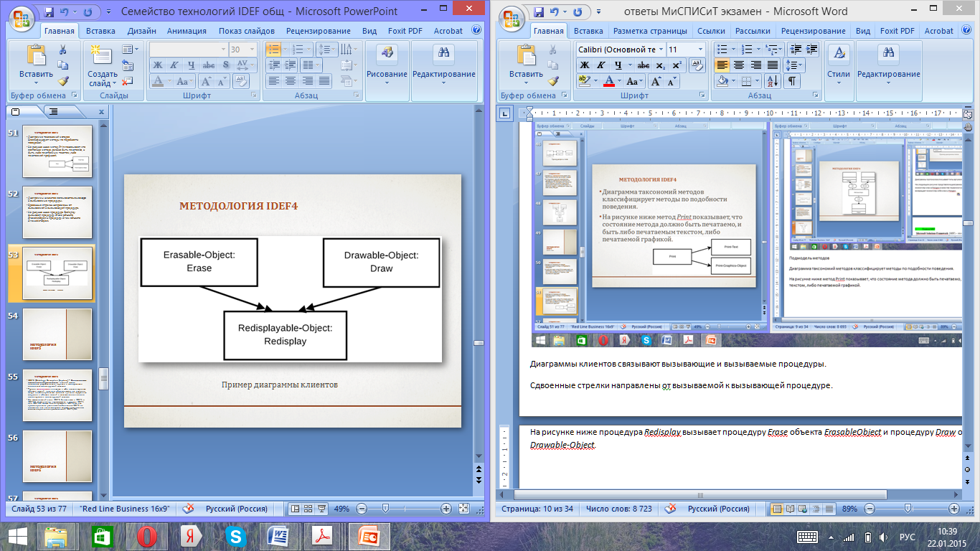Toggle bold formatting in Word ribbon
The image size is (980, 551).
click(x=584, y=65)
